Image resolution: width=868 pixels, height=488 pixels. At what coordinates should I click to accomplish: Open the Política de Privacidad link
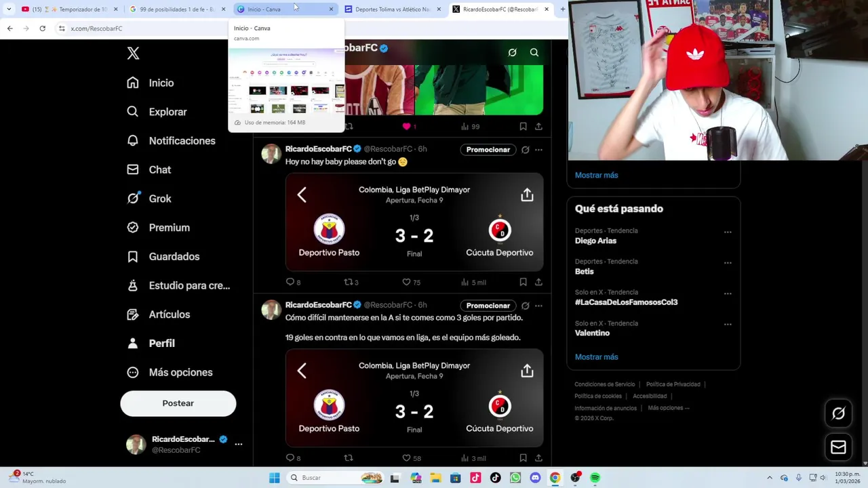click(673, 384)
